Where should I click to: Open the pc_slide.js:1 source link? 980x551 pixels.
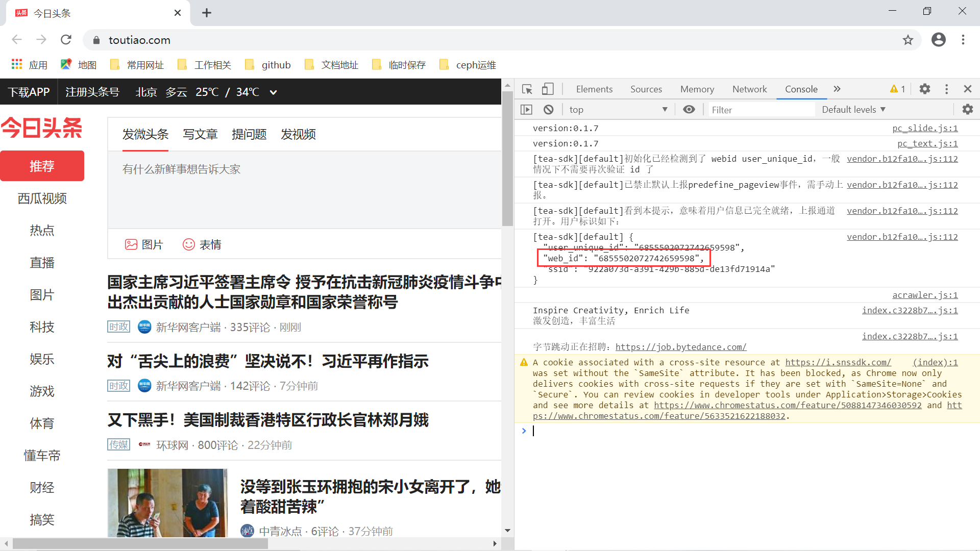(x=925, y=128)
